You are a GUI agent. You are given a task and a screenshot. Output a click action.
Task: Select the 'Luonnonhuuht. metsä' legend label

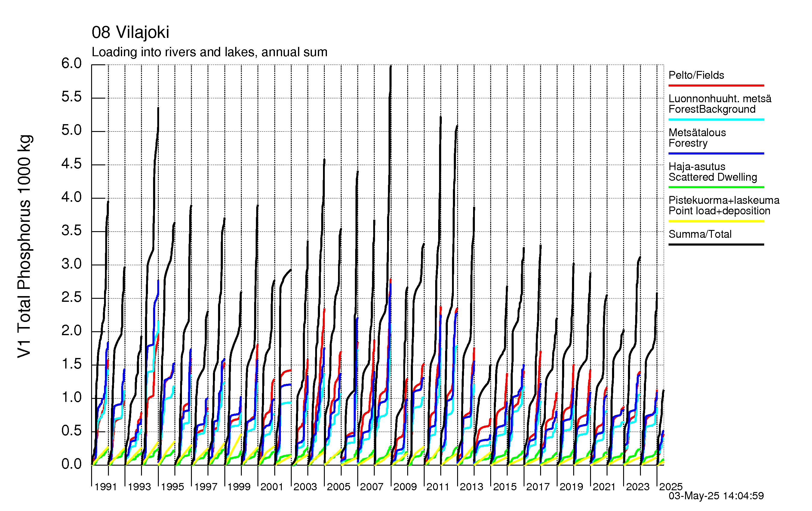pos(720,98)
